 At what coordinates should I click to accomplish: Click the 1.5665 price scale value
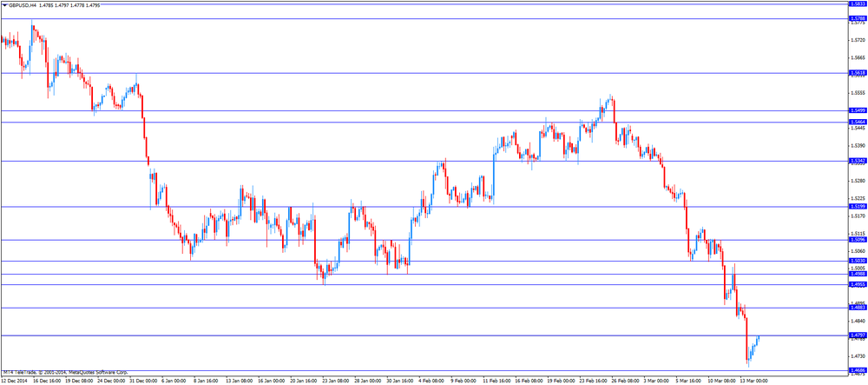click(859, 57)
